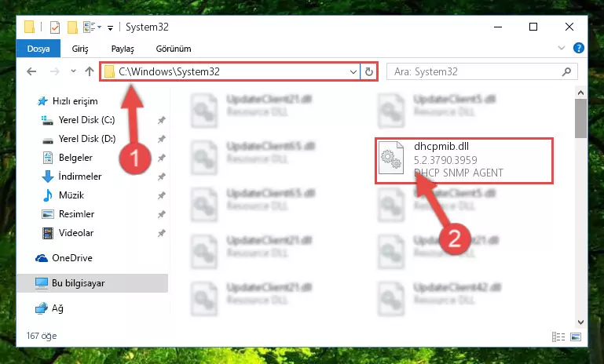Open the Görünüm ribbon tab

coord(174,49)
